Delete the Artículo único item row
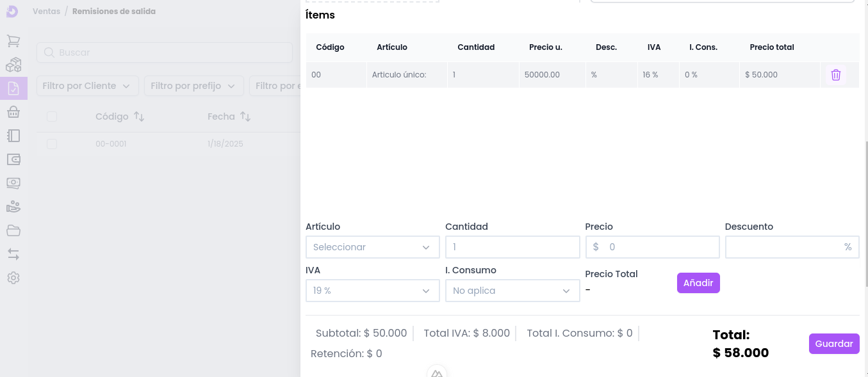This screenshot has height=377, width=868. point(835,75)
